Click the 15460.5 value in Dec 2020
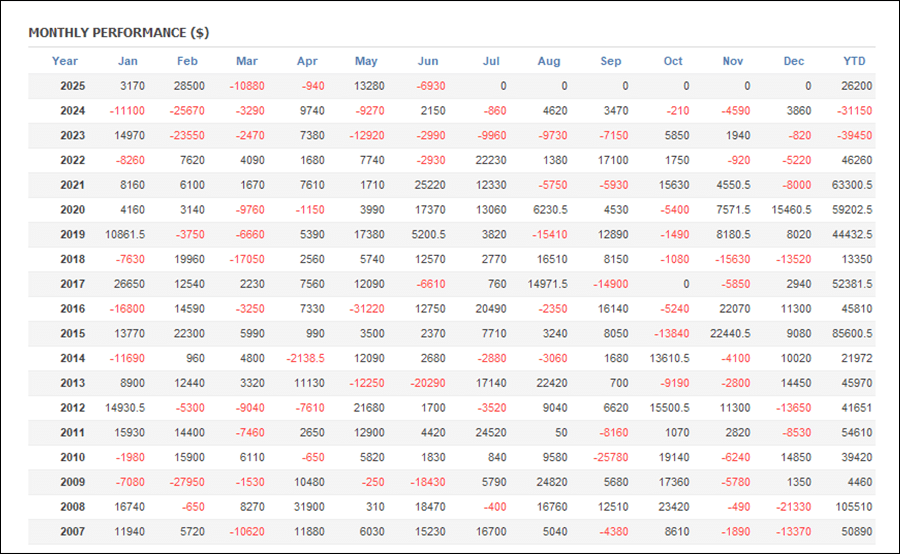This screenshot has width=900, height=554. click(791, 210)
